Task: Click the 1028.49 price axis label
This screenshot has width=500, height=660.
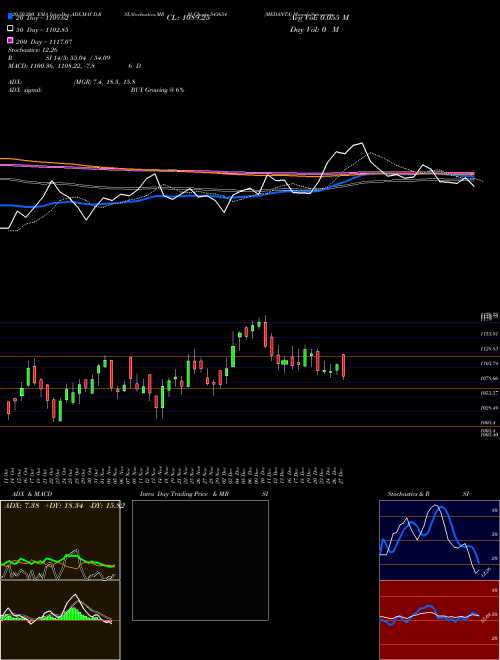Action: (489, 407)
